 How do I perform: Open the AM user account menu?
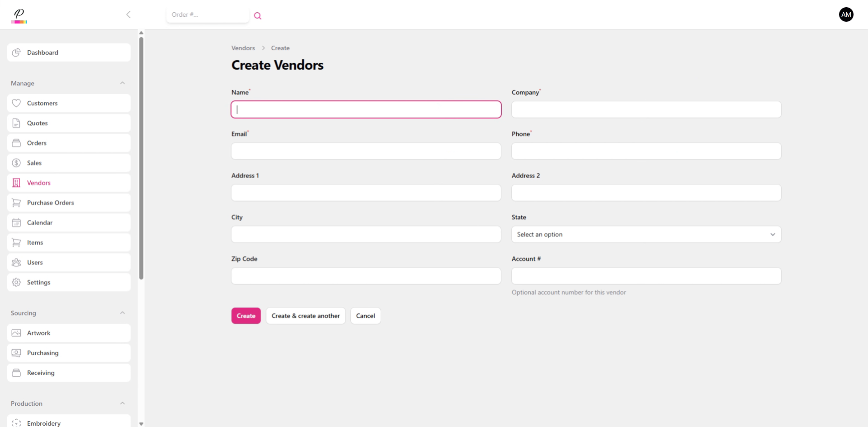(846, 14)
